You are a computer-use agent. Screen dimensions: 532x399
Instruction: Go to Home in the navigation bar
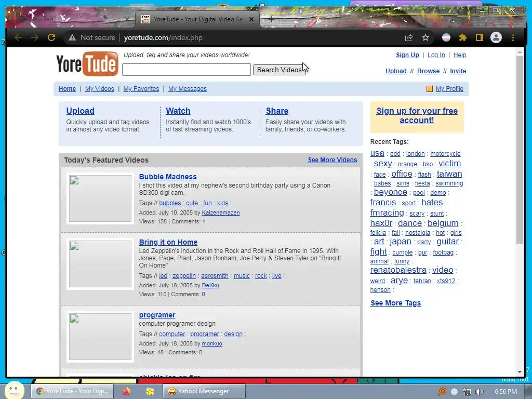(67, 88)
